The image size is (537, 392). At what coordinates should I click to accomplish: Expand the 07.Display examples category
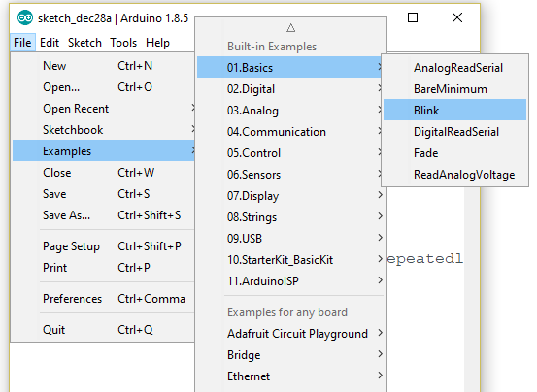click(290, 196)
